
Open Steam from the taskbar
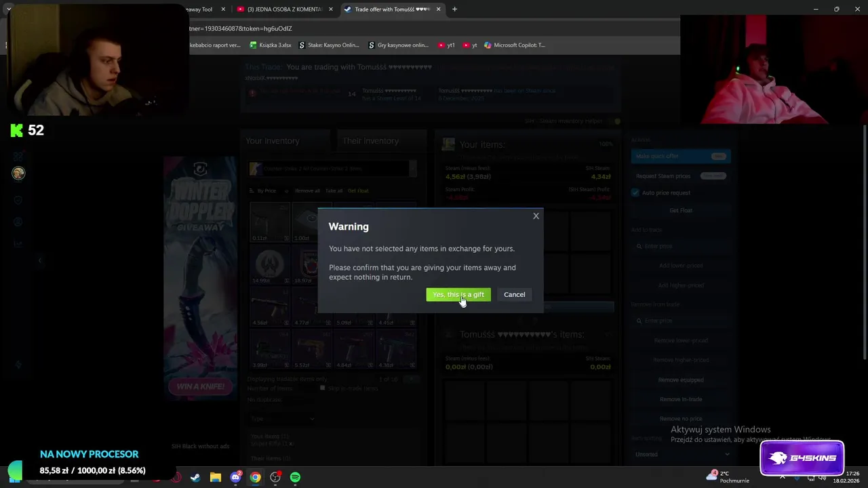(x=195, y=477)
